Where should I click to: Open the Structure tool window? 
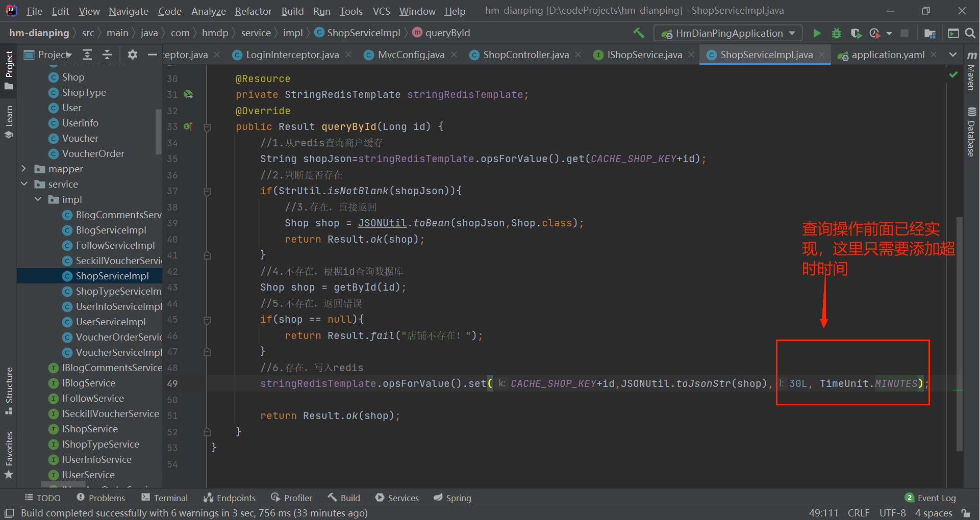tap(9, 391)
